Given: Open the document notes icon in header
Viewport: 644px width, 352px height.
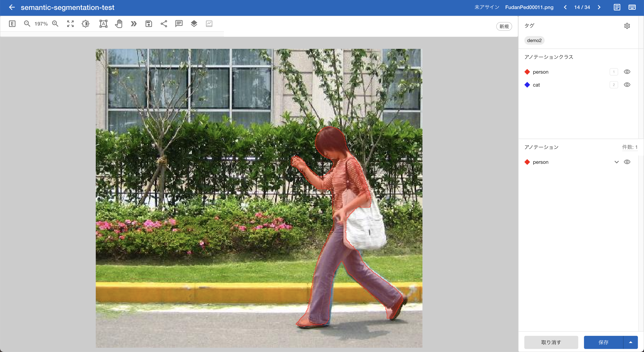Looking at the screenshot, I should coord(617,7).
